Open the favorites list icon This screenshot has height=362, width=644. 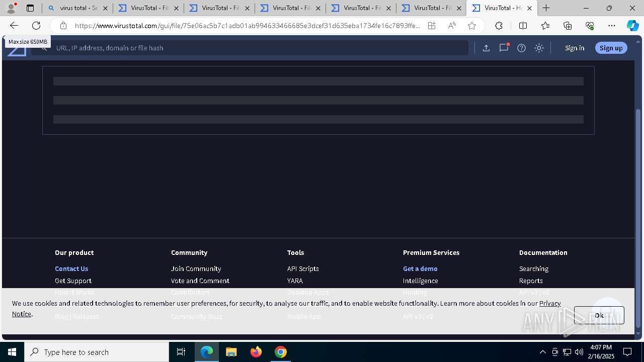click(545, 26)
